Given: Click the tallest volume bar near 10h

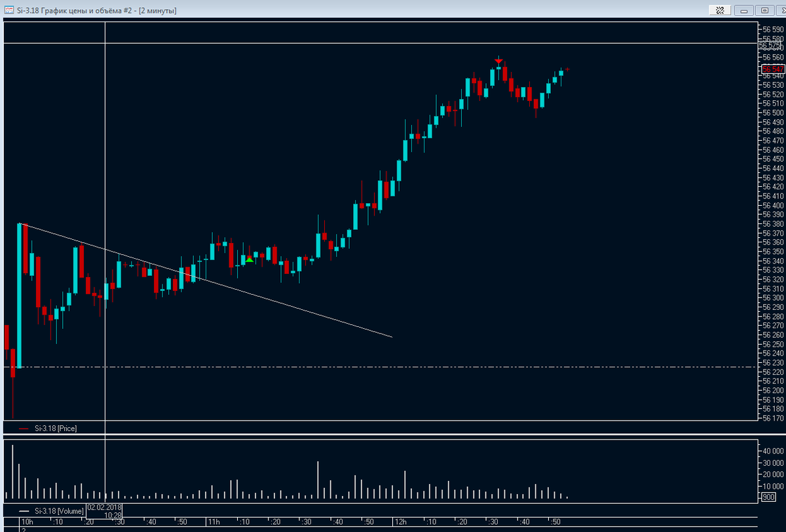Looking at the screenshot, I should click(12, 472).
